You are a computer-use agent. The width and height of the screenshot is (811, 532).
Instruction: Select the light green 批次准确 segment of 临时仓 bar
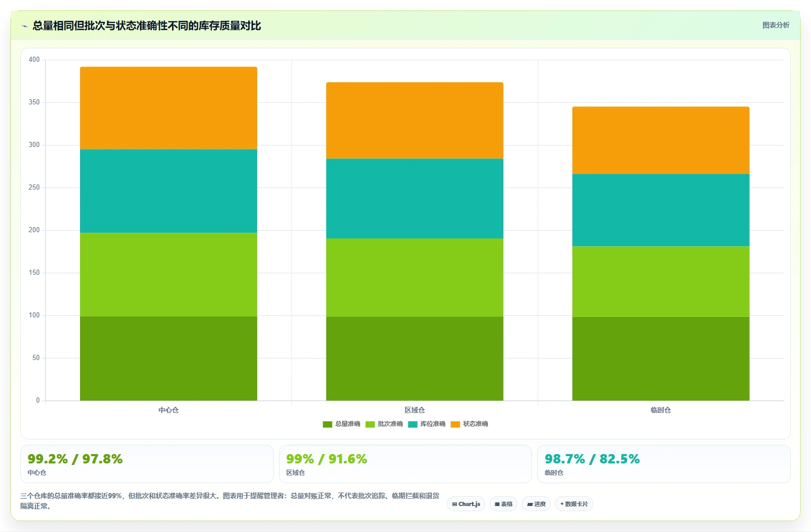661,282
